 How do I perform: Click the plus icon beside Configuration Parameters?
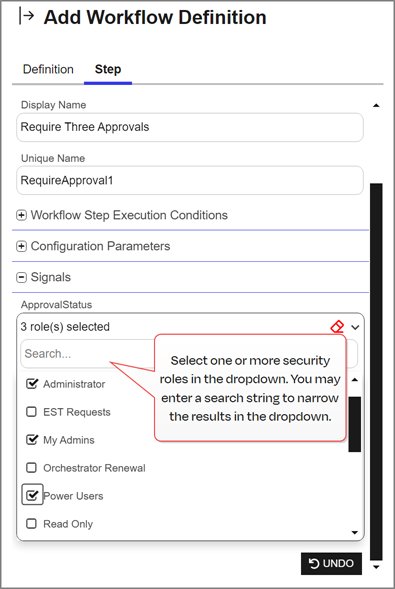(21, 246)
